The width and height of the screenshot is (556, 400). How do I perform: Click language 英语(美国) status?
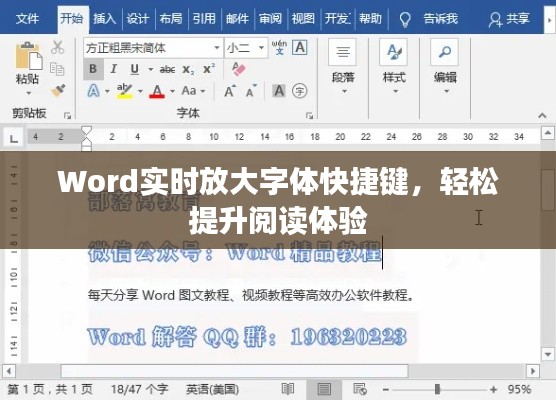(212, 389)
